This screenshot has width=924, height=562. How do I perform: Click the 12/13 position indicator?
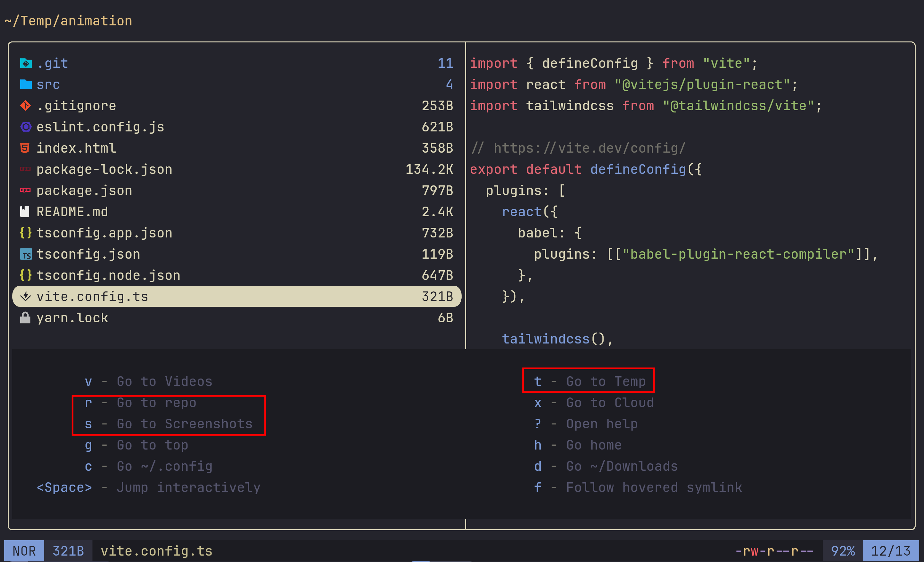(x=891, y=551)
